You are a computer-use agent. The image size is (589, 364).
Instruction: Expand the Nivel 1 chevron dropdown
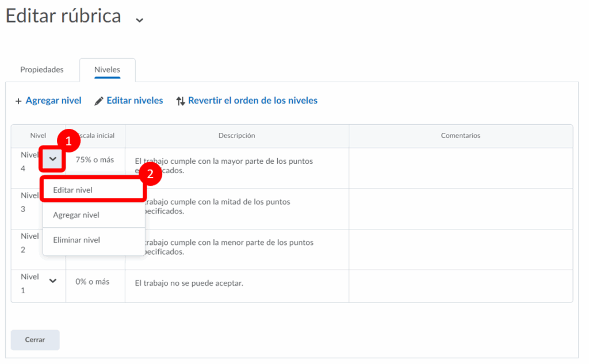point(53,281)
